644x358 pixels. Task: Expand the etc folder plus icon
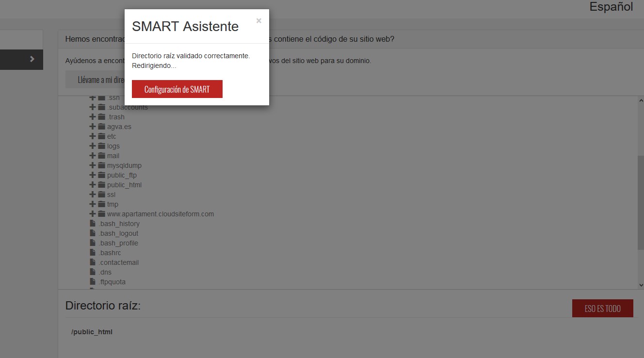click(93, 136)
